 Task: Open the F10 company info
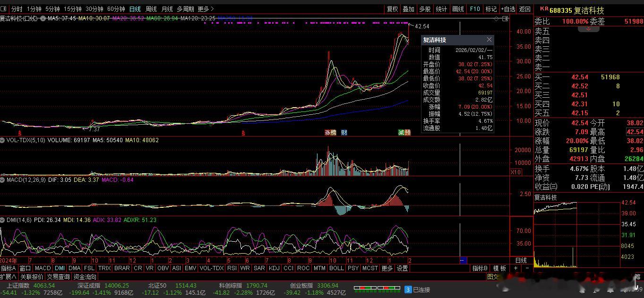click(x=475, y=9)
